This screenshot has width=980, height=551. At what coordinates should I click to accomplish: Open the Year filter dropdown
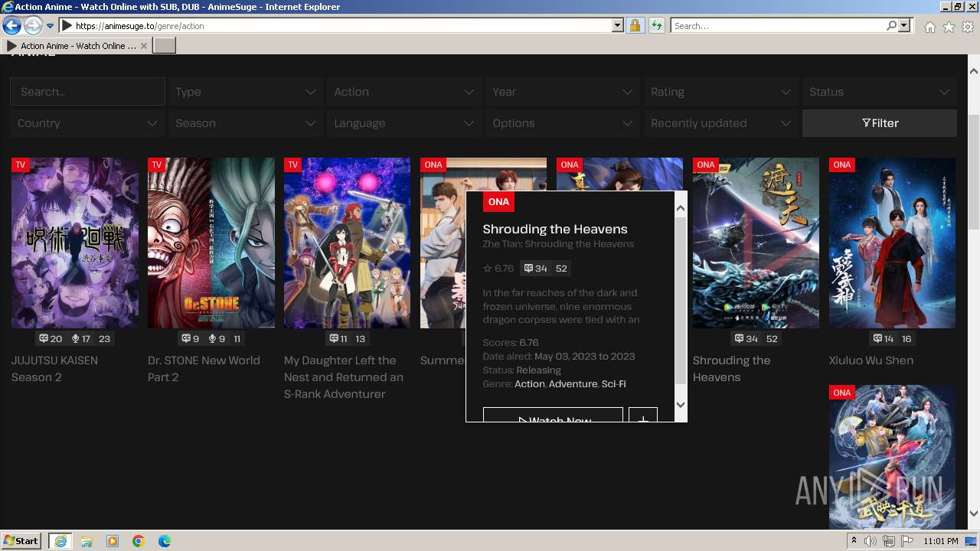click(x=562, y=92)
